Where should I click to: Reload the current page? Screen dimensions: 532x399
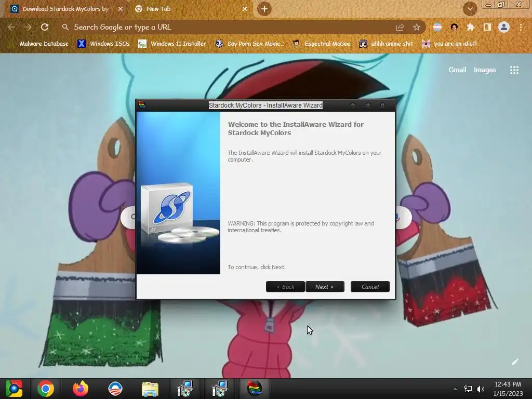(45, 27)
